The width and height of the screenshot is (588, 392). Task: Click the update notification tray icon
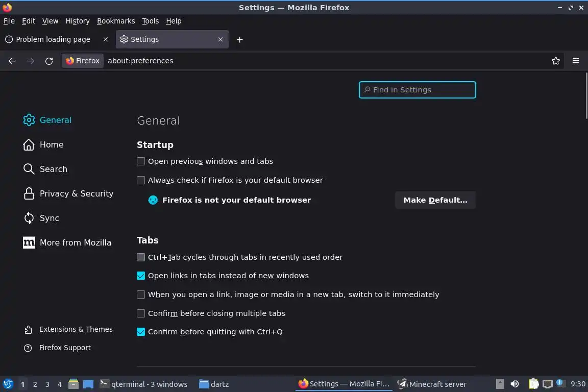560,383
